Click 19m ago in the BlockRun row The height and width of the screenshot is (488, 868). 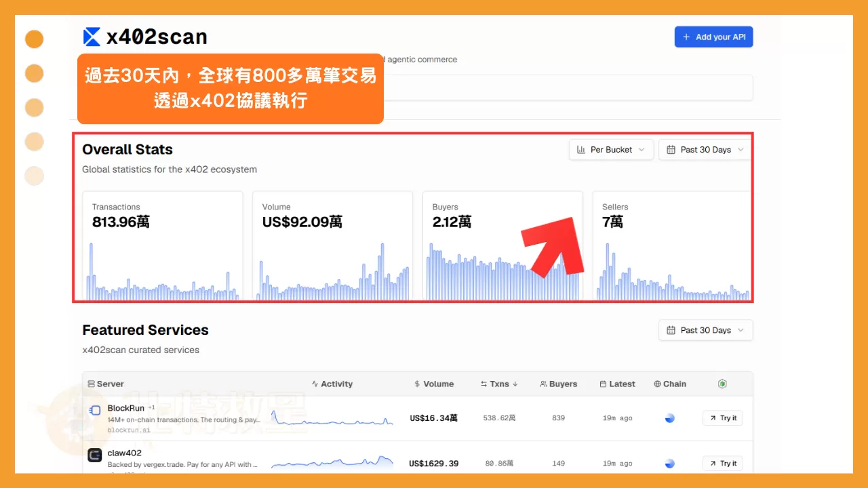pos(618,418)
